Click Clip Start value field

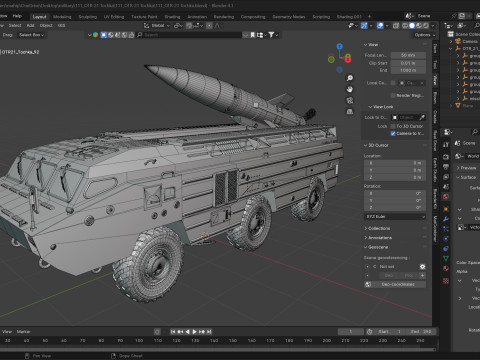tap(408, 63)
